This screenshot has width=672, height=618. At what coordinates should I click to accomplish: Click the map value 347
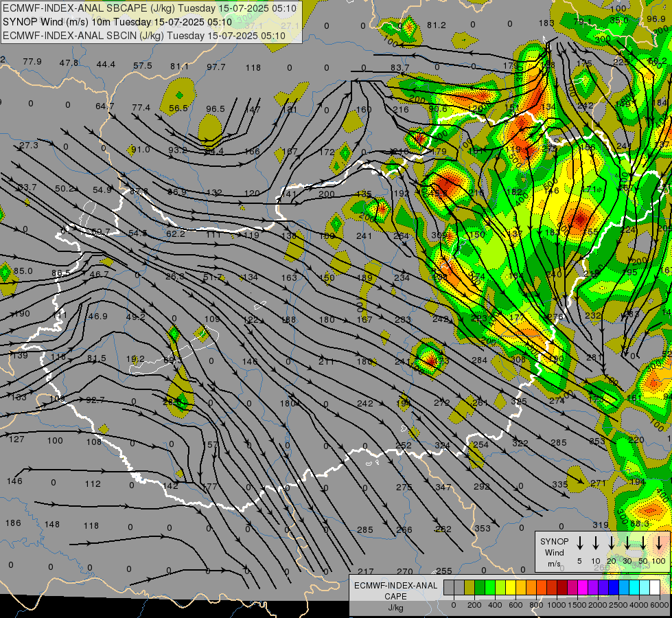pyautogui.click(x=443, y=487)
